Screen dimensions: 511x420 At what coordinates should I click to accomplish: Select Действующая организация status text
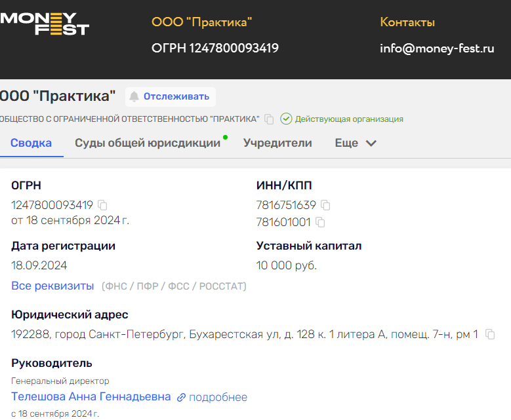click(349, 119)
